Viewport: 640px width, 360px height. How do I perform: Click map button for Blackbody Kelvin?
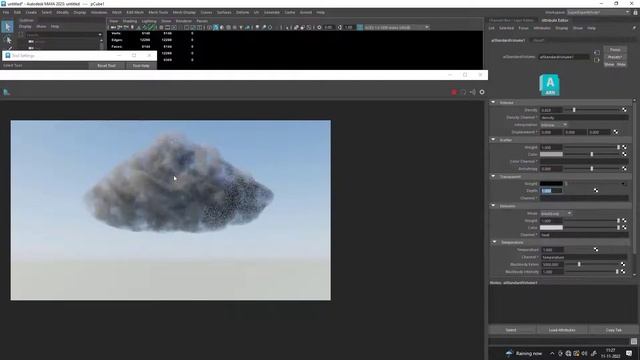(623, 264)
